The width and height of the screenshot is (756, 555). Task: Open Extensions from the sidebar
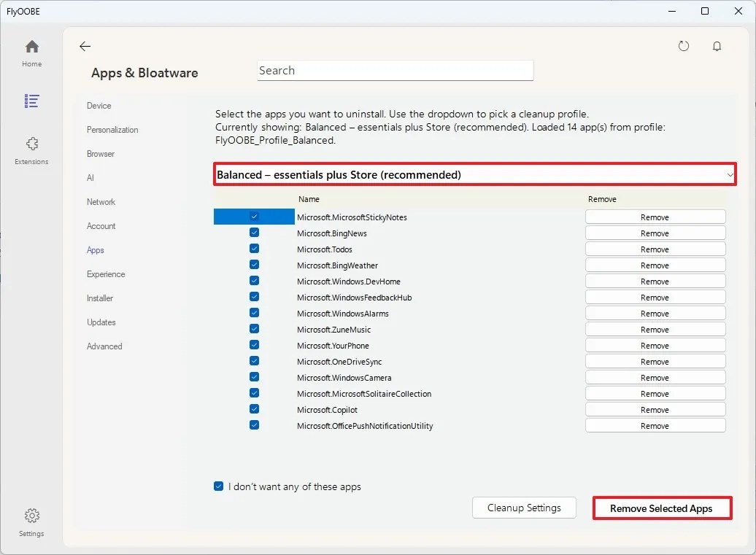(31, 150)
